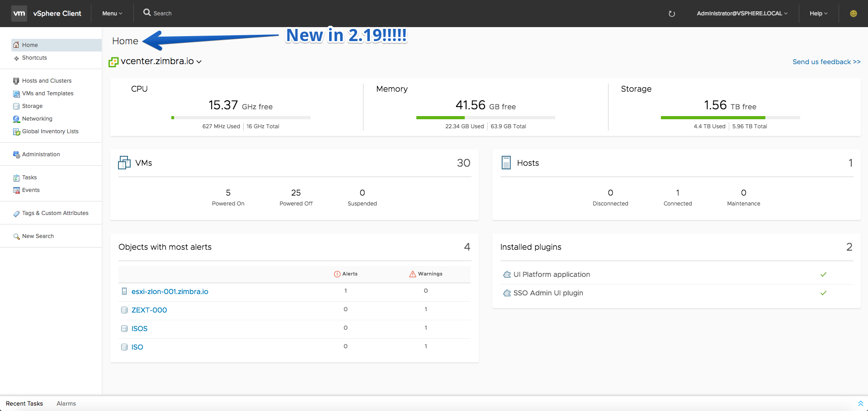Viewport: 868px width, 411px height.
Task: Click the Hosts and Clusters icon
Action: (16, 81)
